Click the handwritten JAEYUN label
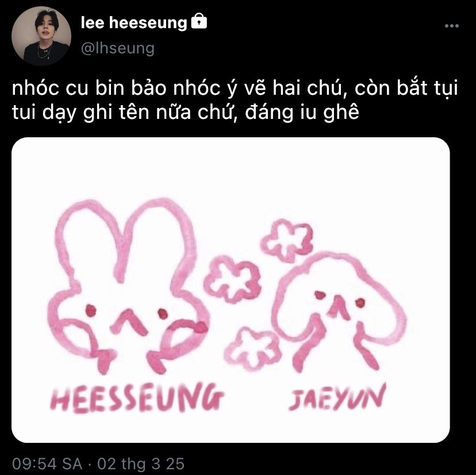 tap(337, 397)
